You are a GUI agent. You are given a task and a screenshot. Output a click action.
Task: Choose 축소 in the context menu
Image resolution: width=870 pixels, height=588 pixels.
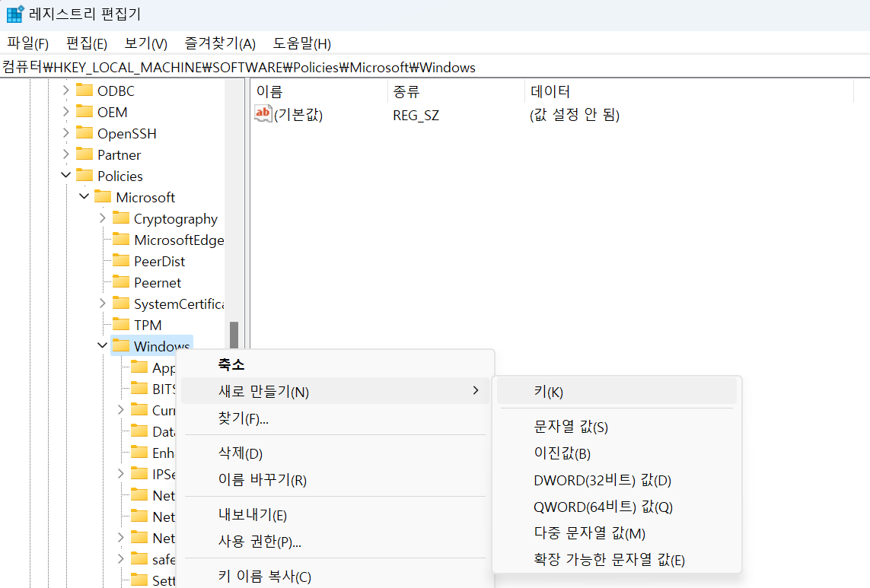click(x=336, y=364)
